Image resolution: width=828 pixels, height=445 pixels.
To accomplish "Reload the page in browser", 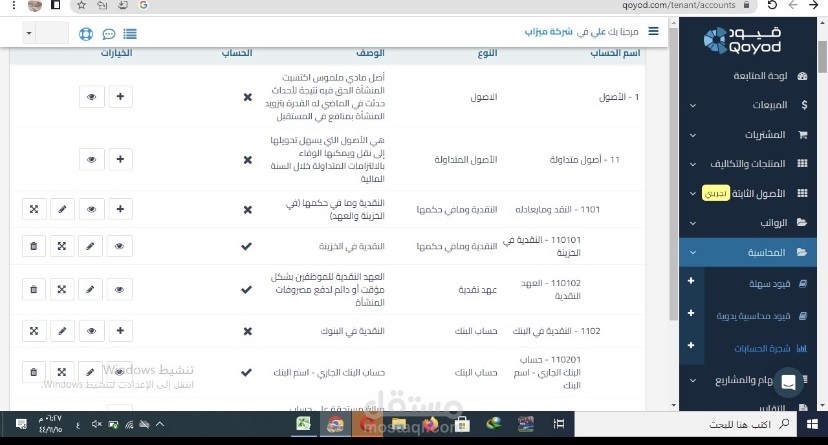I will (x=772, y=5).
